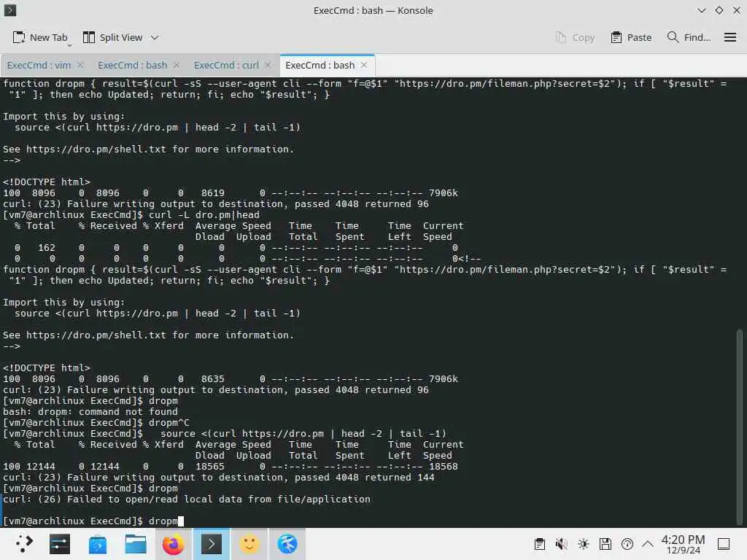Viewport: 747px width, 560px height.
Task: Click 'curl: (26) Failed to open/read' line
Action: coord(187,499)
